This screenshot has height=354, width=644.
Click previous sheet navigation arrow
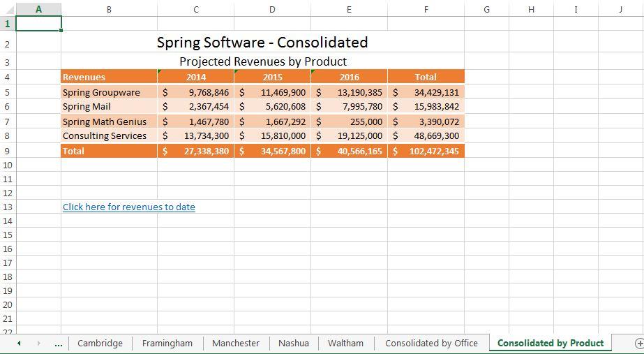tap(19, 343)
